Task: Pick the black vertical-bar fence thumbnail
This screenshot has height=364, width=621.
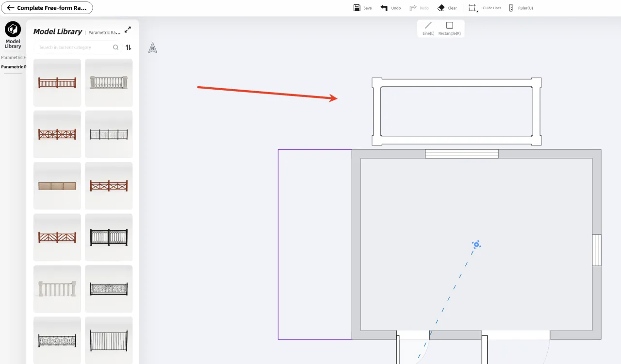Action: tap(109, 340)
